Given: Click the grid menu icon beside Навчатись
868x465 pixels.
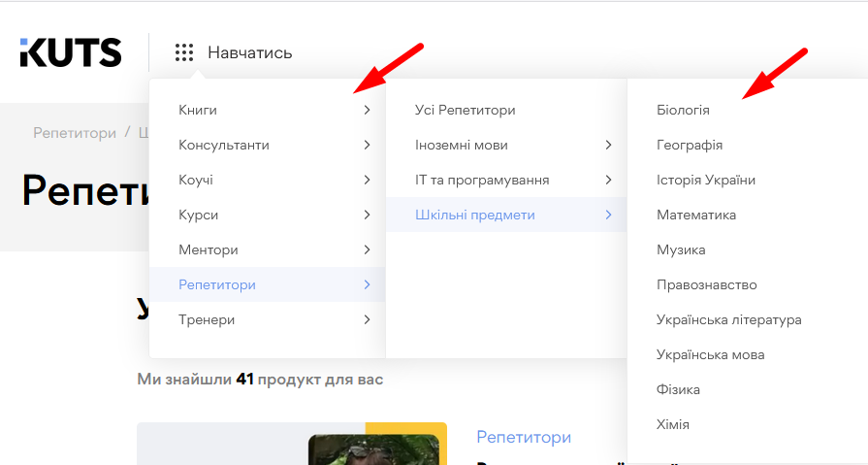Looking at the screenshot, I should (184, 52).
